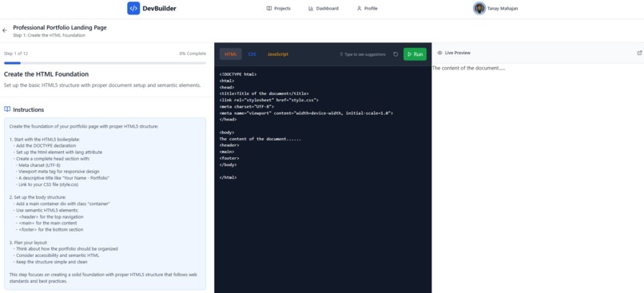Click the meta viewport code line

click(306, 113)
